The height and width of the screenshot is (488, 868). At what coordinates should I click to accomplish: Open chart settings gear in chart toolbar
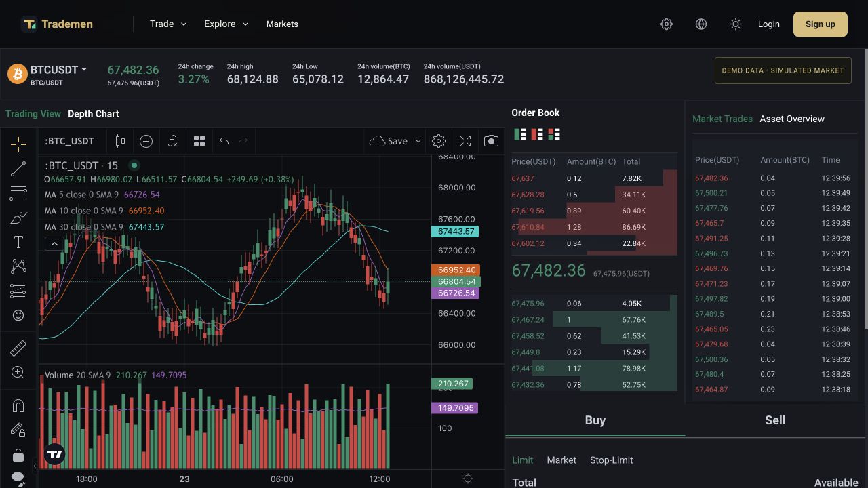pos(439,141)
